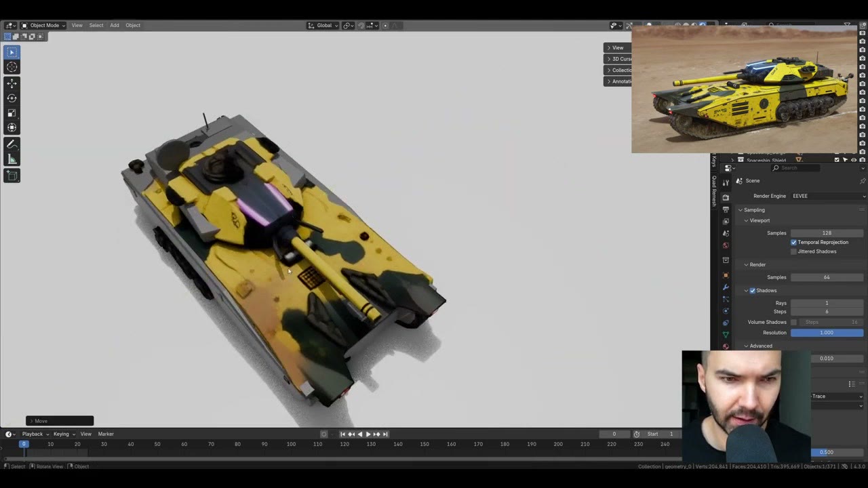Open the View menu in the viewport header
Screen dimensions: 868x488
click(77, 26)
